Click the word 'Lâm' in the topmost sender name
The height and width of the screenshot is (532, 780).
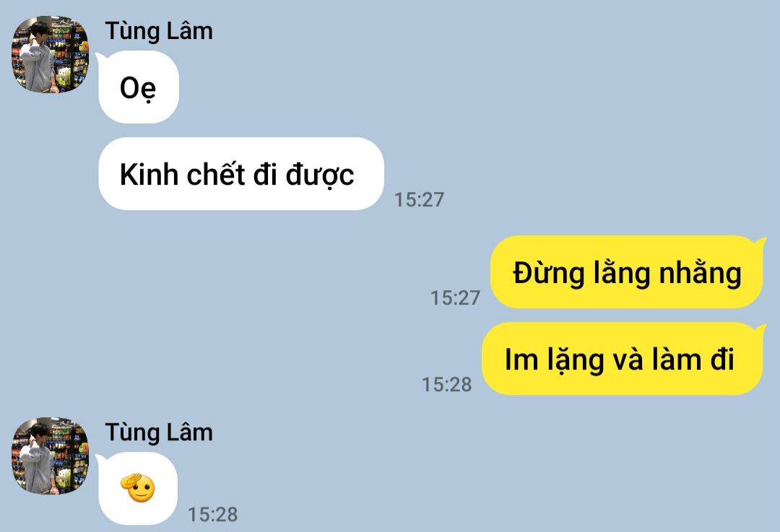point(189,31)
